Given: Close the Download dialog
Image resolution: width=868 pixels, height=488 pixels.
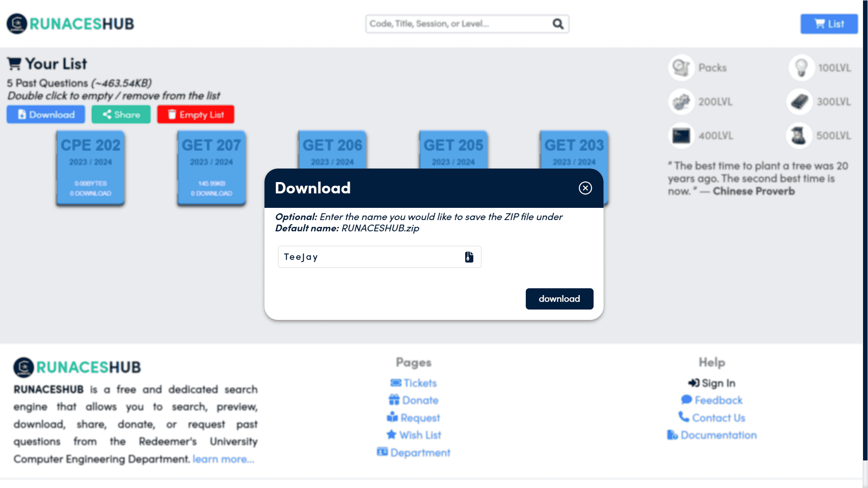Looking at the screenshot, I should tap(585, 188).
